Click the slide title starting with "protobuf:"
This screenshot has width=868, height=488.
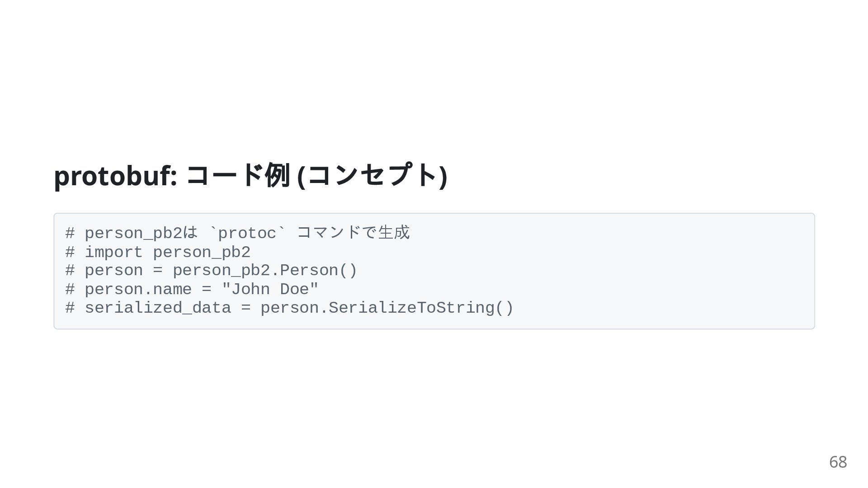click(250, 175)
